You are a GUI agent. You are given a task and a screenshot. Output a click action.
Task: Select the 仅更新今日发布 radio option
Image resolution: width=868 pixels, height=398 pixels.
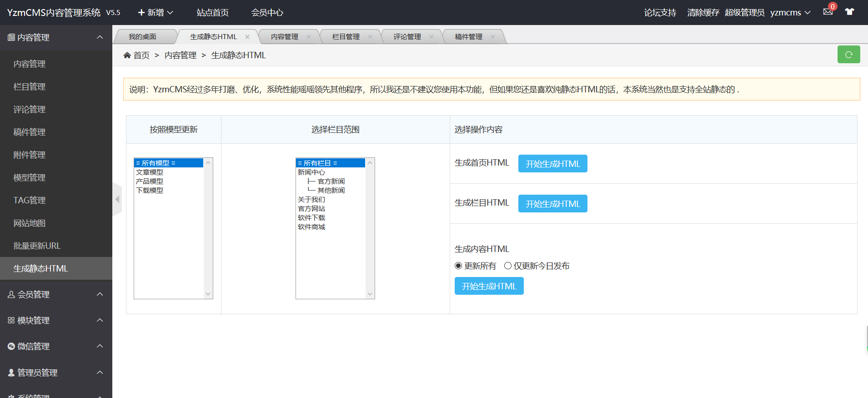[508, 266]
